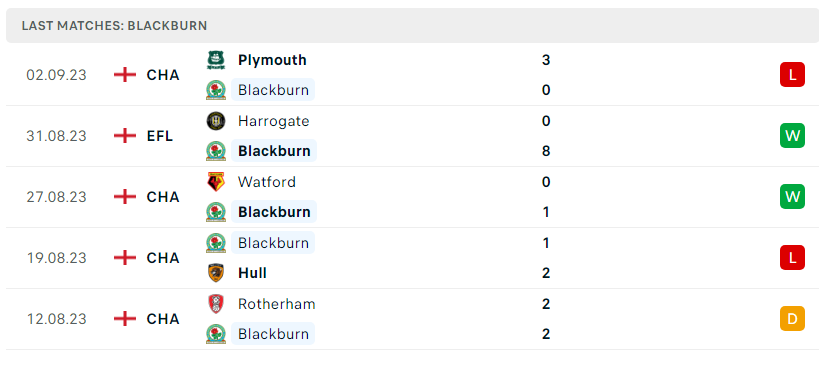The height and width of the screenshot is (366, 819).
Task: Click England flag in 12.08.23 row
Action: click(125, 319)
